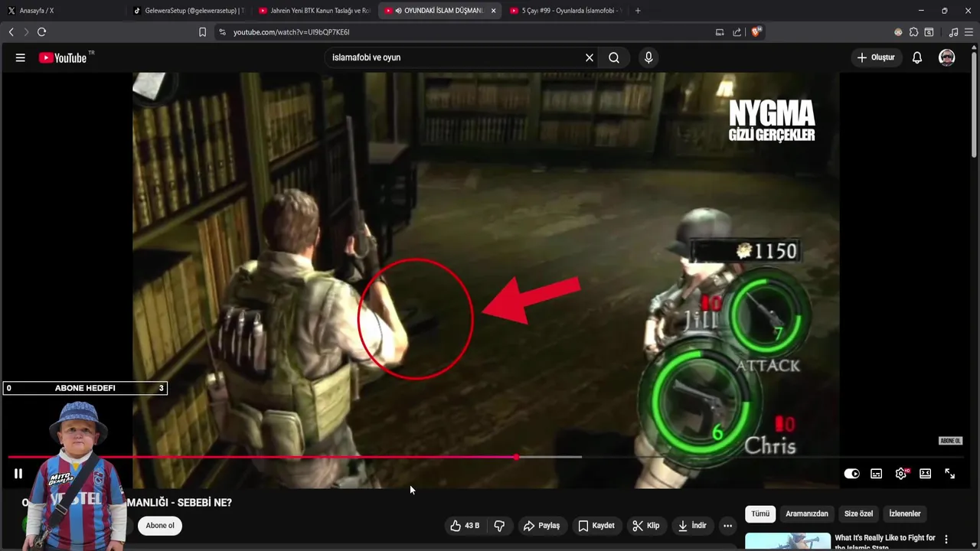Screen dimensions: 980x551
Task: Like the video (43 B)
Action: pos(465,526)
